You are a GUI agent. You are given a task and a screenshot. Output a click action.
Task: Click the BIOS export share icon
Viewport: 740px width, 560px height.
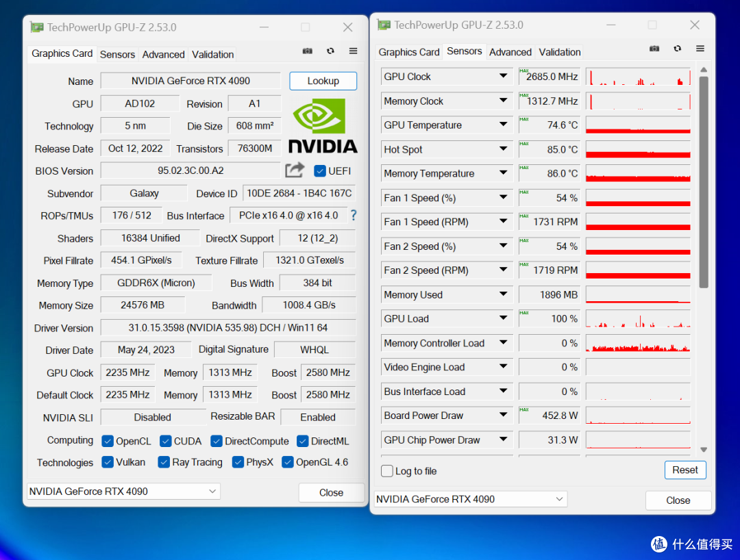295,170
